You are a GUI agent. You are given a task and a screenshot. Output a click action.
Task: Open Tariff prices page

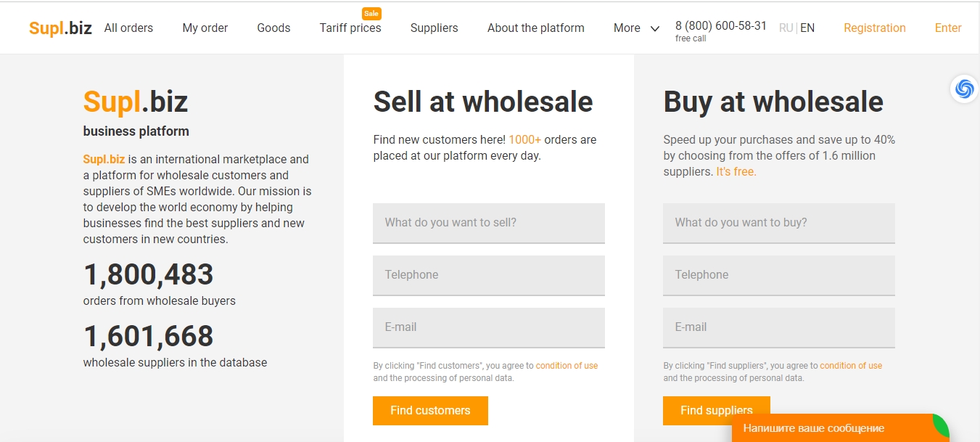pyautogui.click(x=350, y=28)
